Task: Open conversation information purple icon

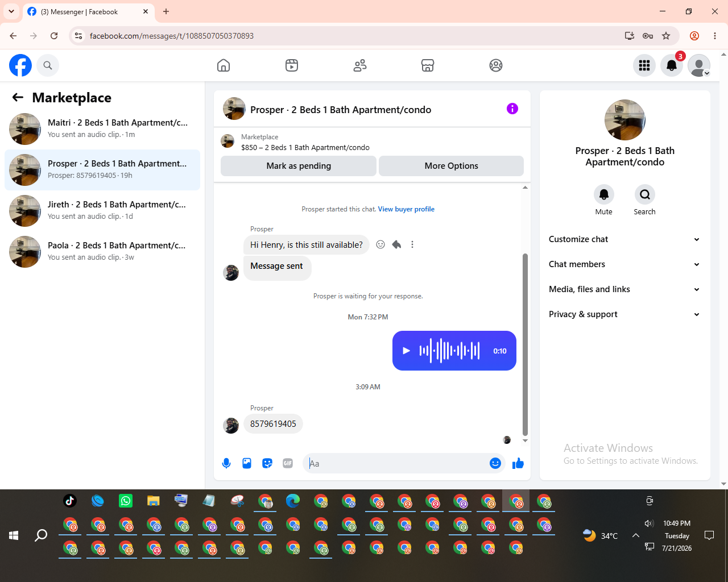Action: tap(512, 109)
